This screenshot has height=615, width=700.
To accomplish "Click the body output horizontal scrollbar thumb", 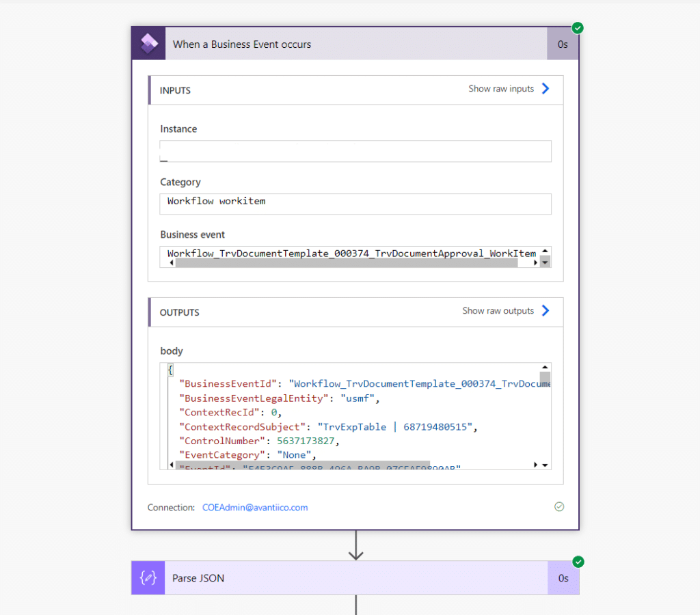I will (303, 465).
